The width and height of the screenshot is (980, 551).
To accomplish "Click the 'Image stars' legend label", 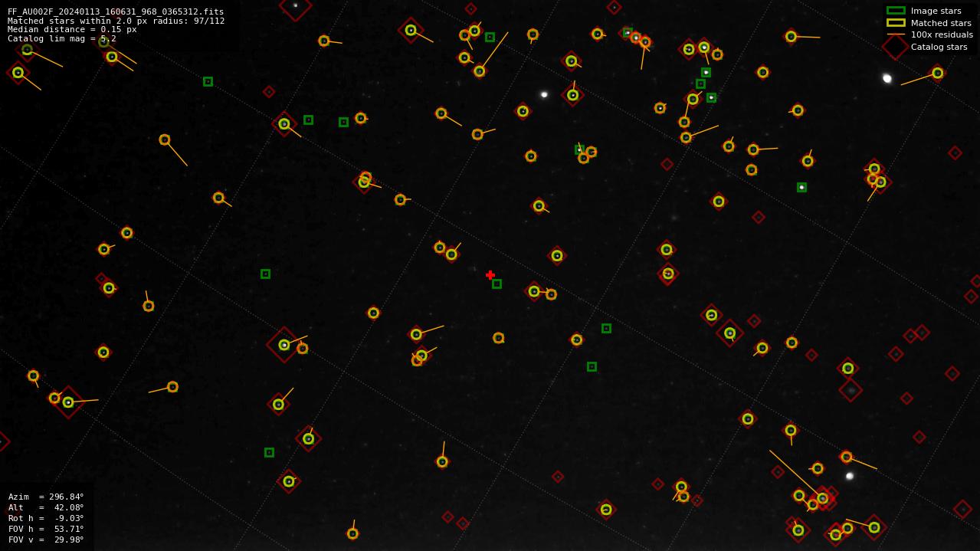I will (x=936, y=11).
